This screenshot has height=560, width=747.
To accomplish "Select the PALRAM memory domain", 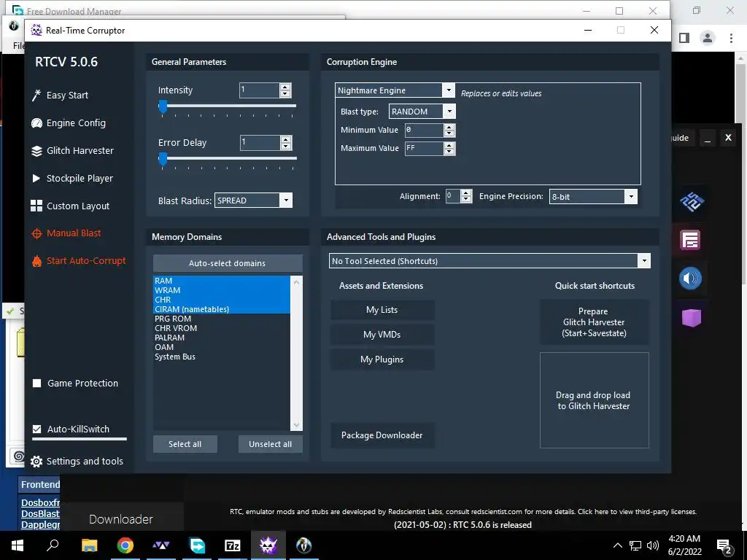I will coord(222,338).
